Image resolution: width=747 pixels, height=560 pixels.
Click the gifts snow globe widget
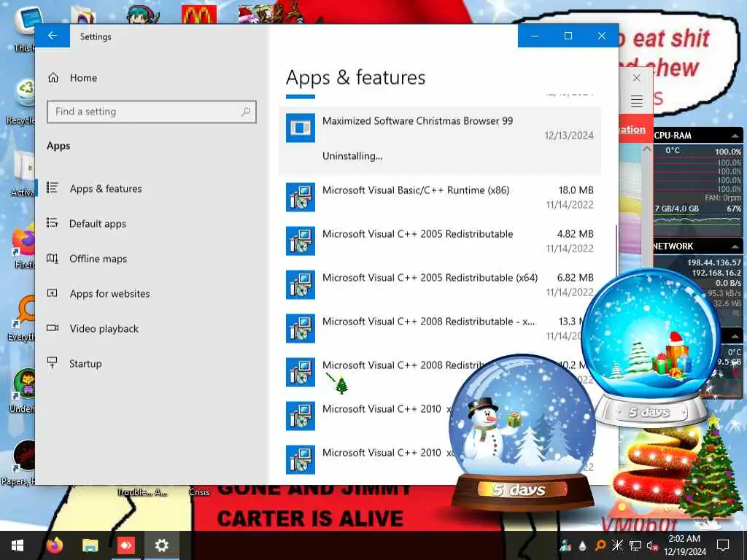pyautogui.click(x=650, y=348)
